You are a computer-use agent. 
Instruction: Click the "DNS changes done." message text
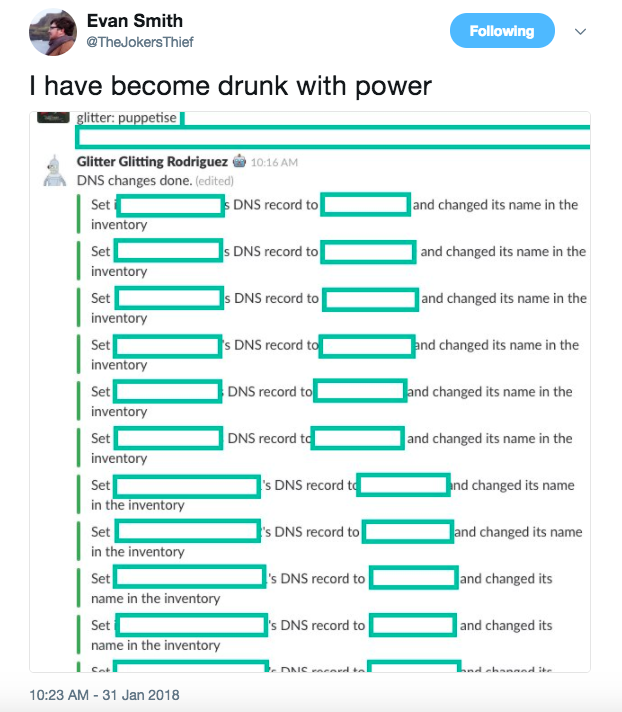134,181
